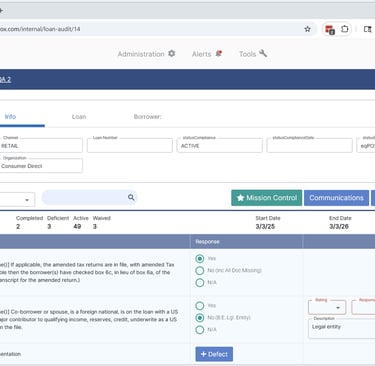Click the Completed count label

coord(29,218)
